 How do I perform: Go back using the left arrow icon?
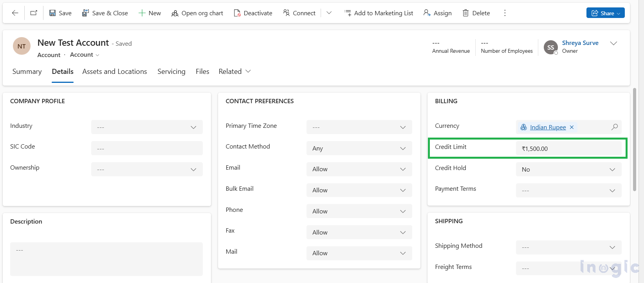point(15,13)
